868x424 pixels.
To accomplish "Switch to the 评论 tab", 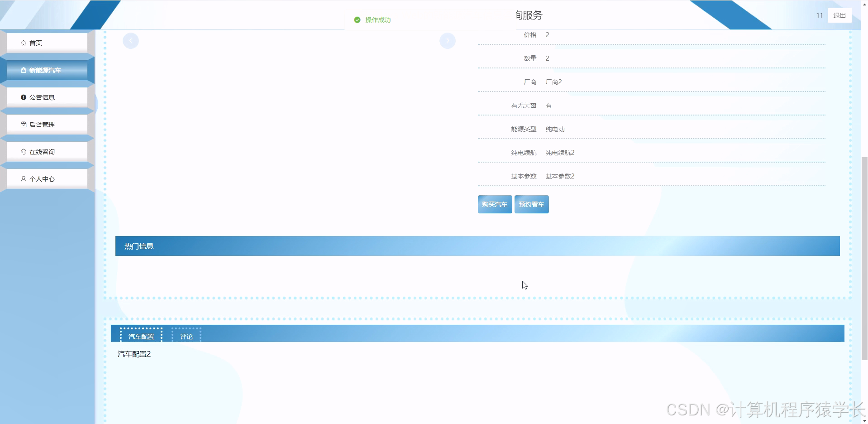I will 186,336.
